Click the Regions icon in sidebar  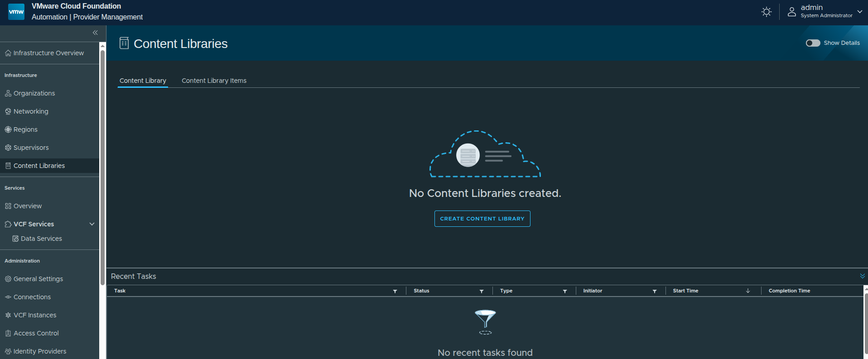[8, 129]
